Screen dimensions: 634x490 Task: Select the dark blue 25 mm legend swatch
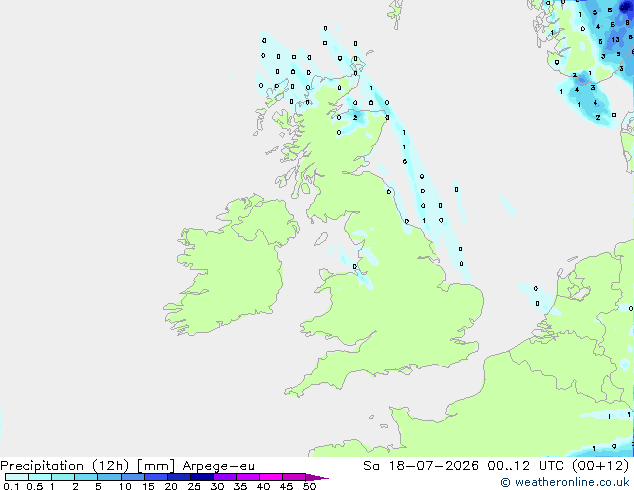point(202,477)
